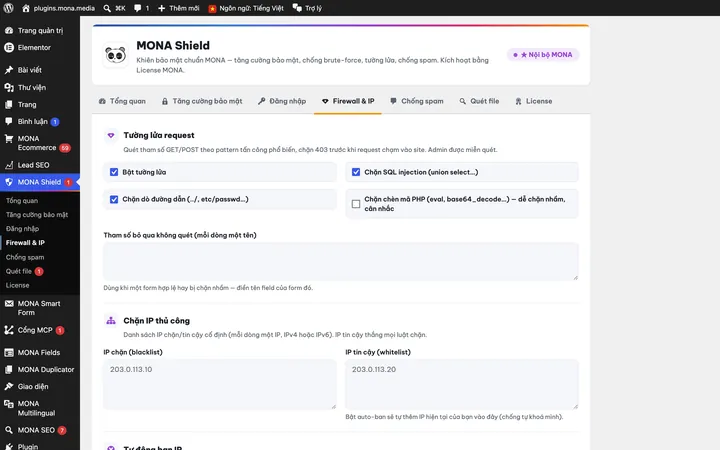Screen dimensions: 720x450
Task: Switch to the Đăng nhập tab
Action: click(x=282, y=101)
